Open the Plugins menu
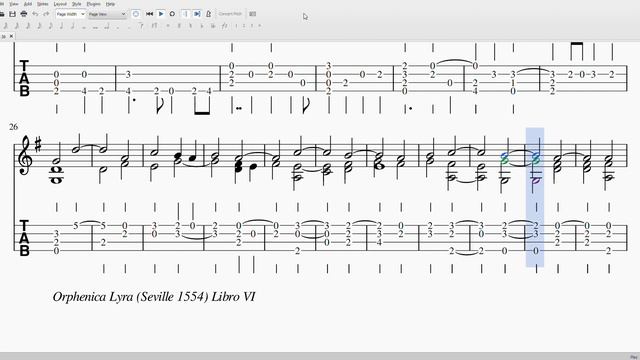Screen dimensions: 640x360 click(x=93, y=4)
